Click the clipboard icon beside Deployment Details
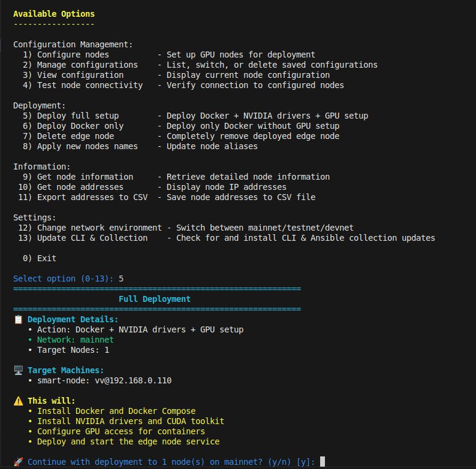Viewport: 476px width, 469px height. click(x=19, y=319)
